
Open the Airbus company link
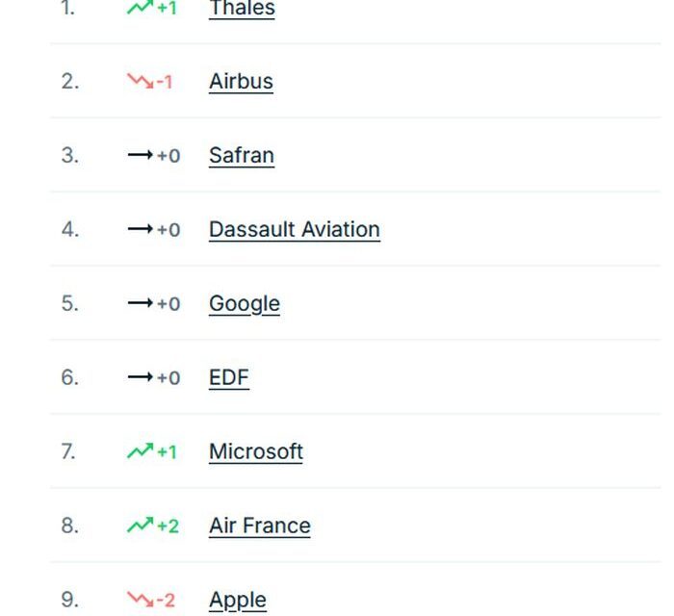[x=241, y=81]
